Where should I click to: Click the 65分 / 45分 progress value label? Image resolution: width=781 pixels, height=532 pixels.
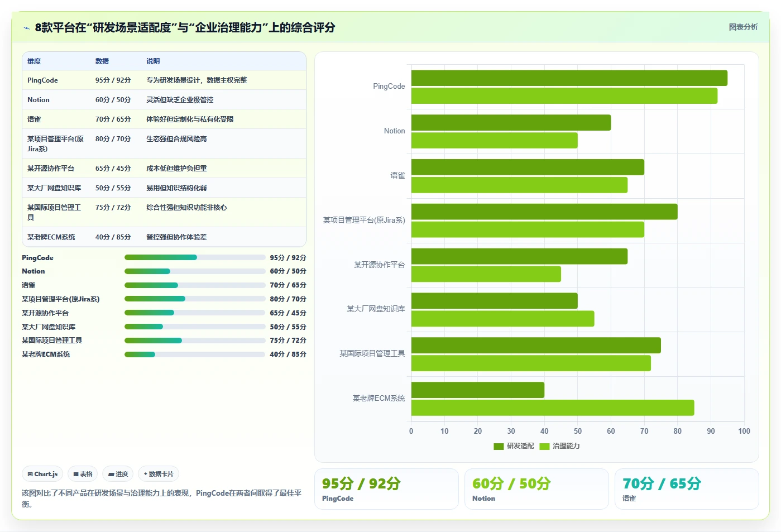288,313
